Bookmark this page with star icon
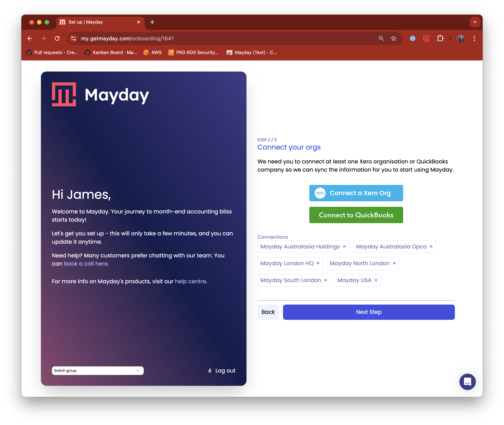Screen dimensions: 504x425 (x=393, y=39)
